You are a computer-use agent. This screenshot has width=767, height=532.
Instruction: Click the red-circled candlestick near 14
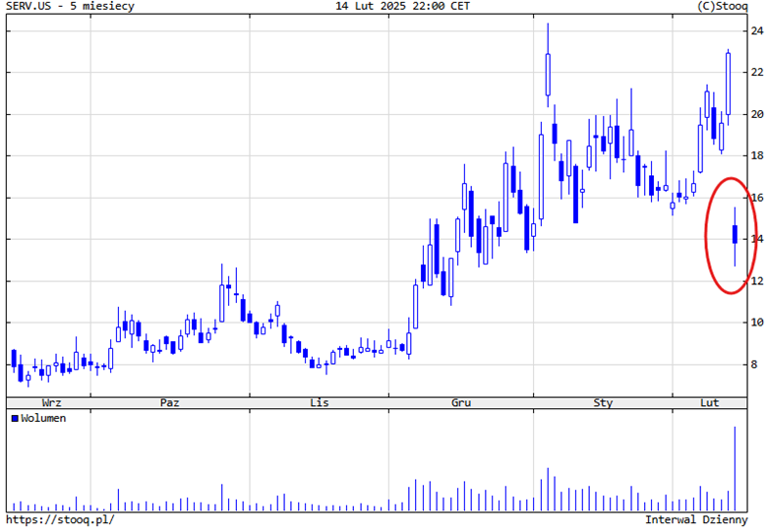pos(735,234)
